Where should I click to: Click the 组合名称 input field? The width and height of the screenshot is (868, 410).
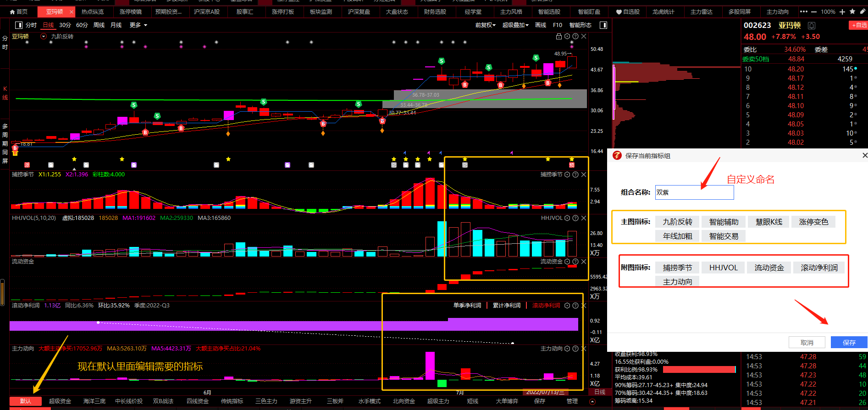pos(694,192)
